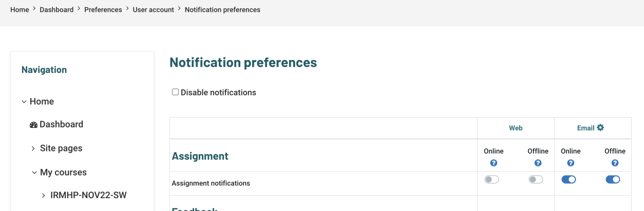This screenshot has width=644, height=211.
Task: Go to Home in the breadcrumb
Action: [x=20, y=10]
